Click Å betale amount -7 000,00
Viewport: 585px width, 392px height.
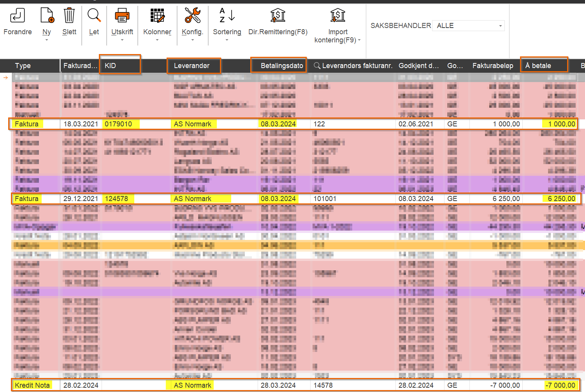[x=560, y=385]
